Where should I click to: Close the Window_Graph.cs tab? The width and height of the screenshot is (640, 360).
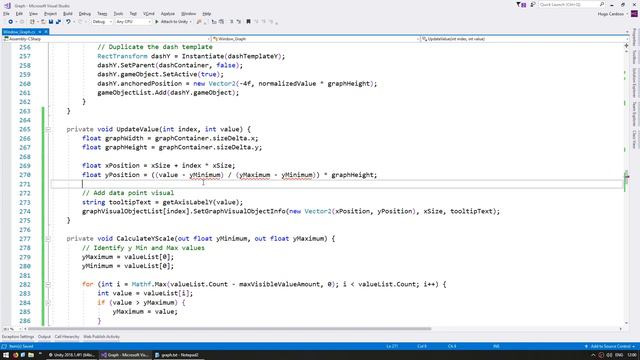[x=46, y=31]
